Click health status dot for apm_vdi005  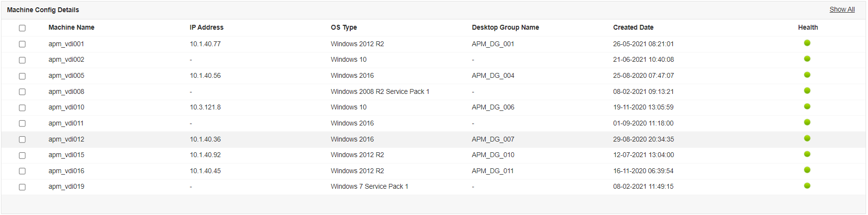807,75
